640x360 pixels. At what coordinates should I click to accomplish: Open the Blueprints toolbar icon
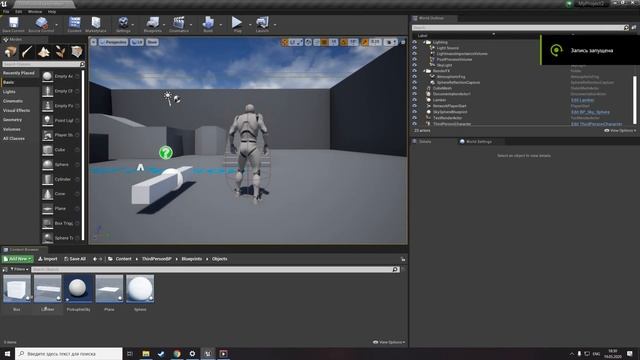tap(153, 24)
